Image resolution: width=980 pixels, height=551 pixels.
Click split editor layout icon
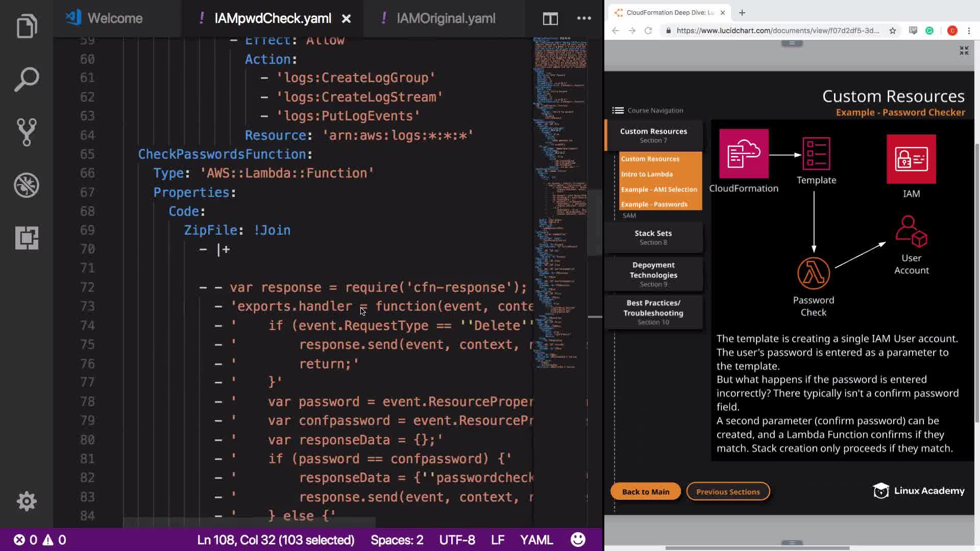pos(550,19)
